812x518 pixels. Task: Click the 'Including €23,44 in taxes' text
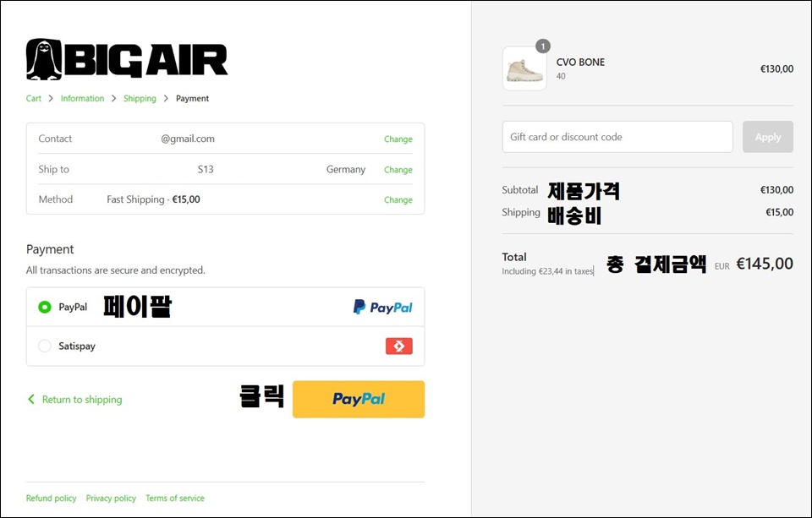[547, 271]
